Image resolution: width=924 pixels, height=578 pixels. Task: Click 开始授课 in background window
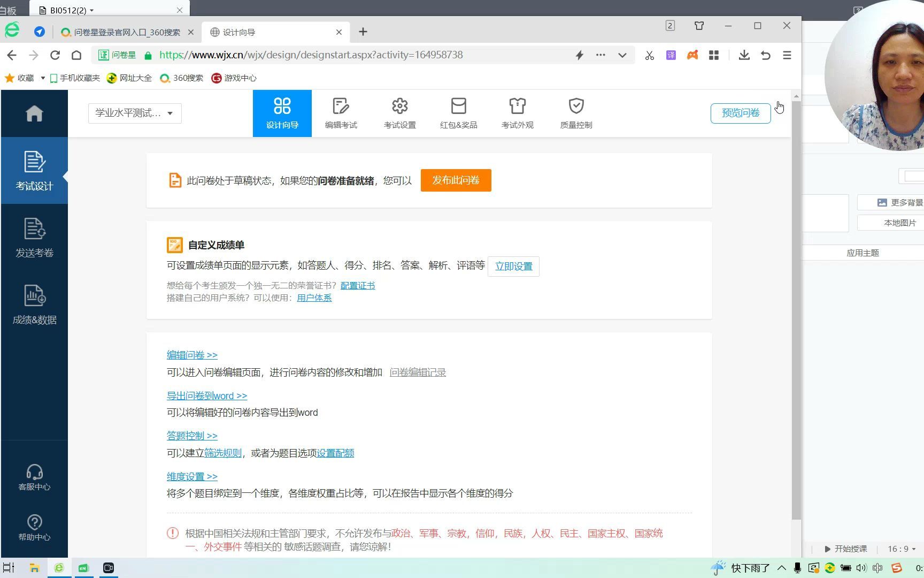[846, 549]
